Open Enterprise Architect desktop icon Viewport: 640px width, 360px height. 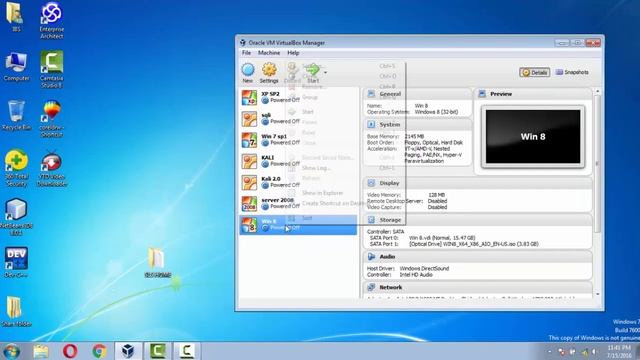pos(51,20)
